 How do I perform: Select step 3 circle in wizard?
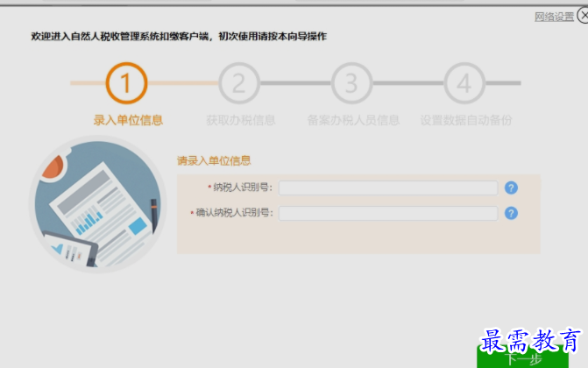click(351, 83)
